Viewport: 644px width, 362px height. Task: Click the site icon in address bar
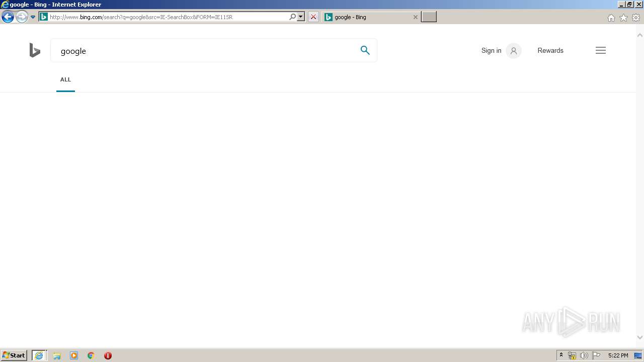(x=44, y=17)
